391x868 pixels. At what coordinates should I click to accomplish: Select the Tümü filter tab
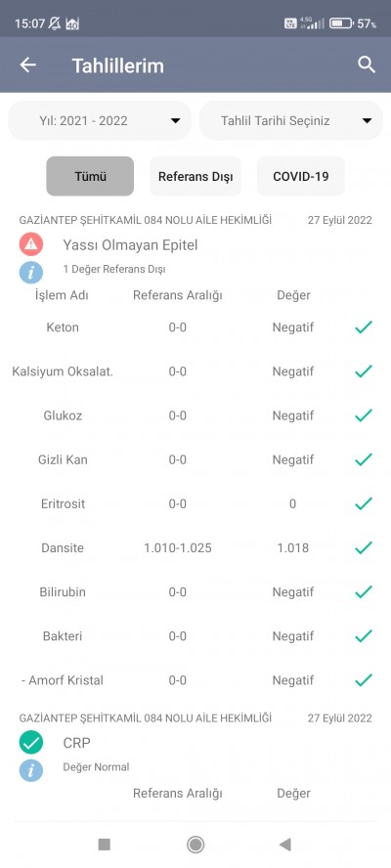click(90, 177)
